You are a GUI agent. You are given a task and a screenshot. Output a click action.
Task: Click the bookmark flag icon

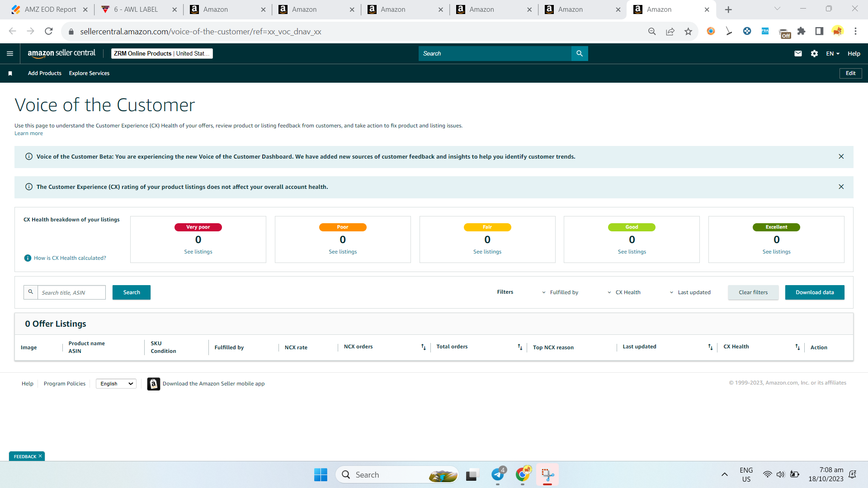point(10,73)
